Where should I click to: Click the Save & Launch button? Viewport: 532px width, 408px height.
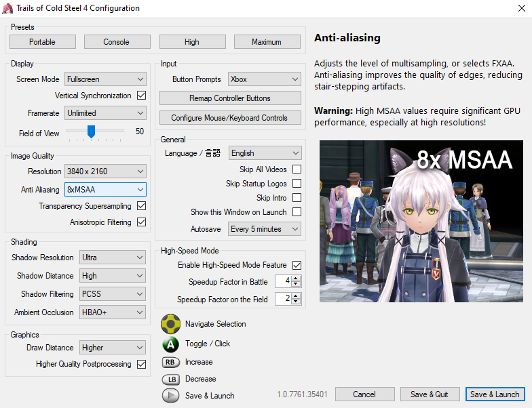(x=495, y=394)
